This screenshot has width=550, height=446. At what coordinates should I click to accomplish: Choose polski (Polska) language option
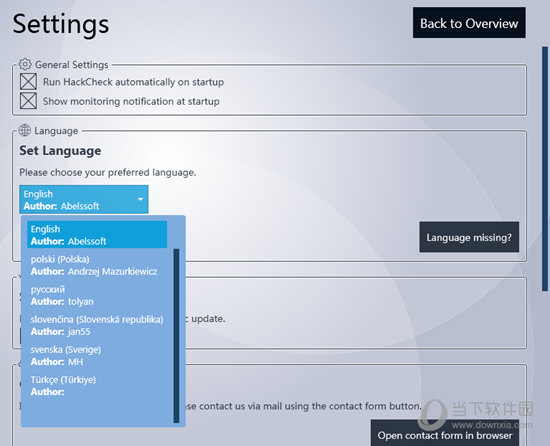tap(97, 265)
